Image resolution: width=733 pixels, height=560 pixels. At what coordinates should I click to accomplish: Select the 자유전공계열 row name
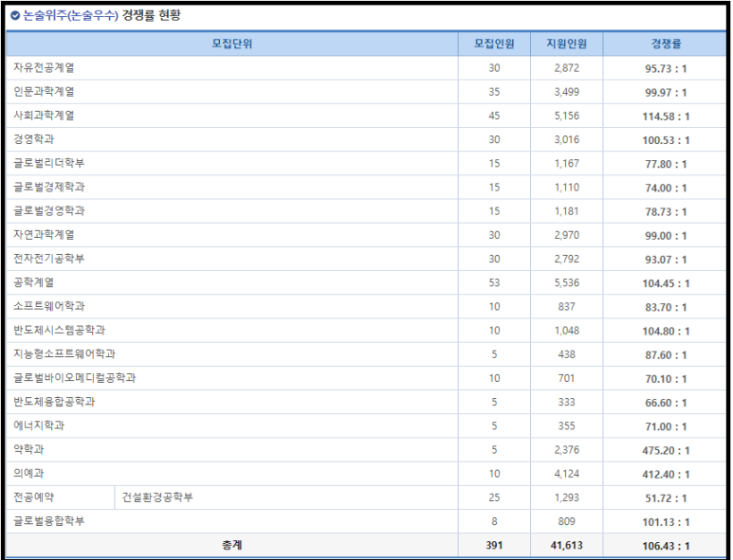coord(44,67)
